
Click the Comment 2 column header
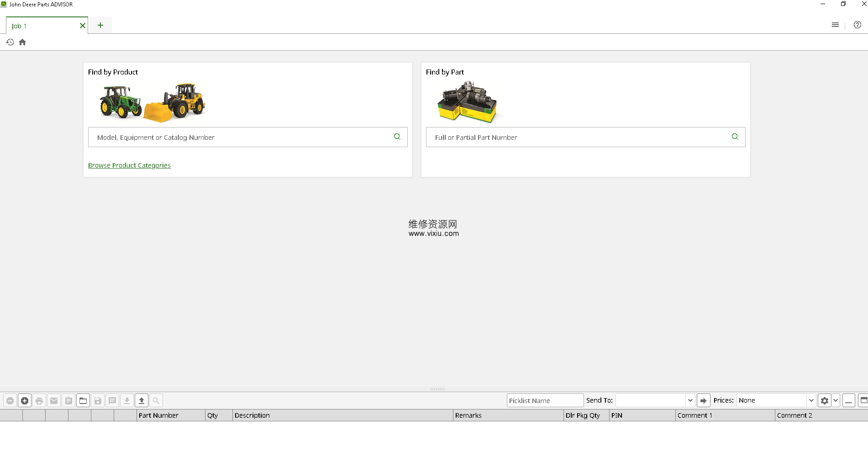[821, 415]
